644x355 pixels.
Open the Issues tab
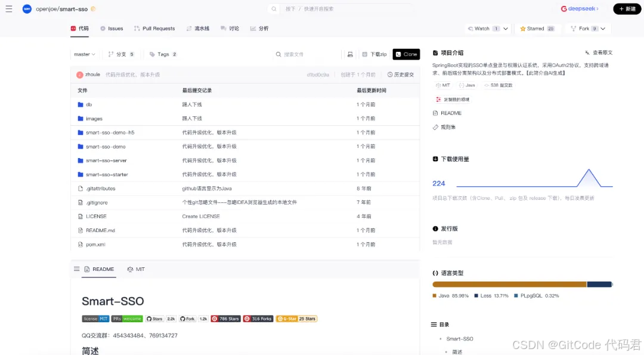[112, 29]
